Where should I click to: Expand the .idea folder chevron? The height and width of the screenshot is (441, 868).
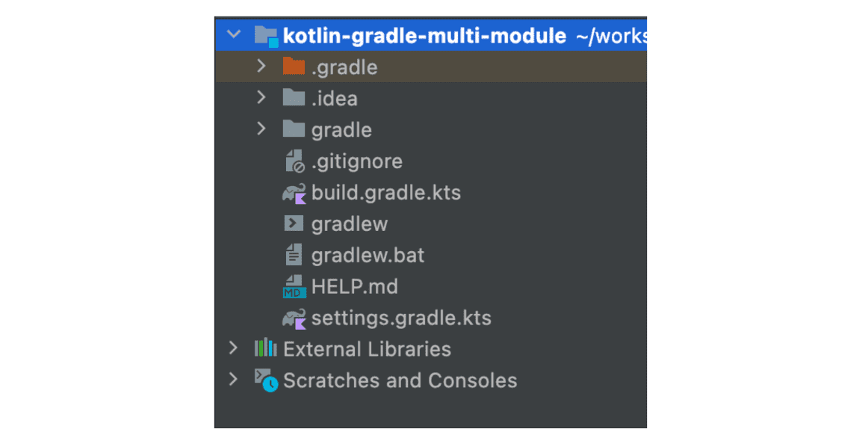(x=261, y=97)
